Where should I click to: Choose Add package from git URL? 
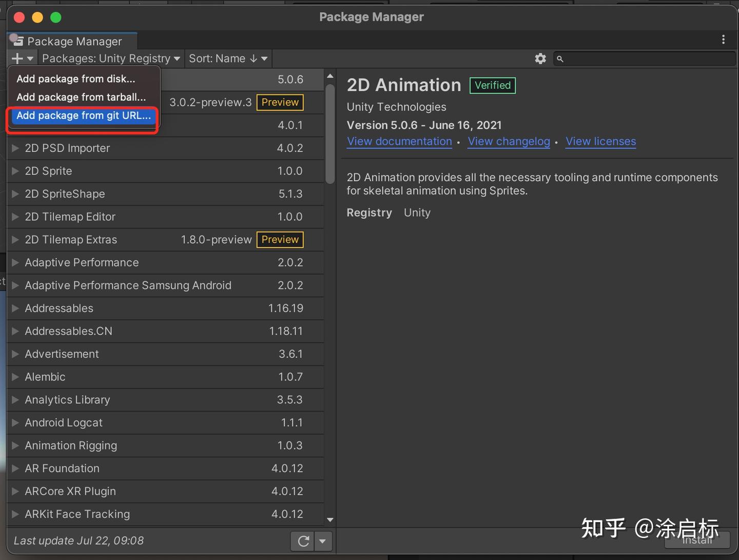click(x=84, y=115)
